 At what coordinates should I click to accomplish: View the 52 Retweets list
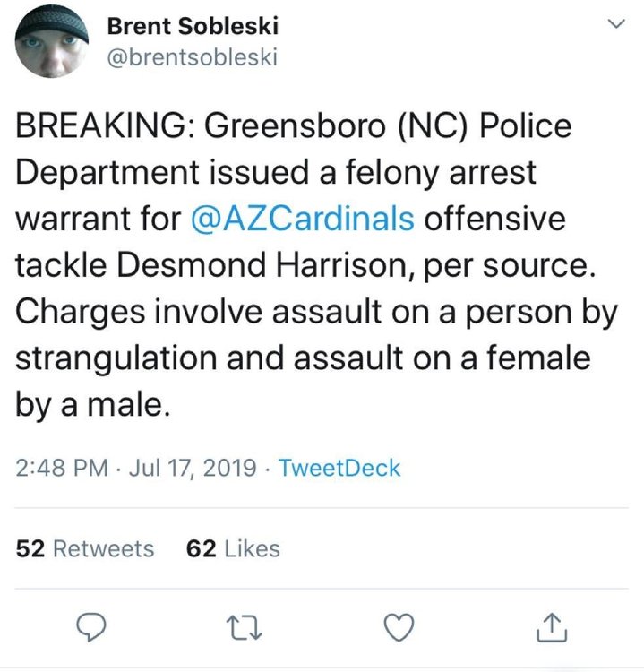pos(85,548)
